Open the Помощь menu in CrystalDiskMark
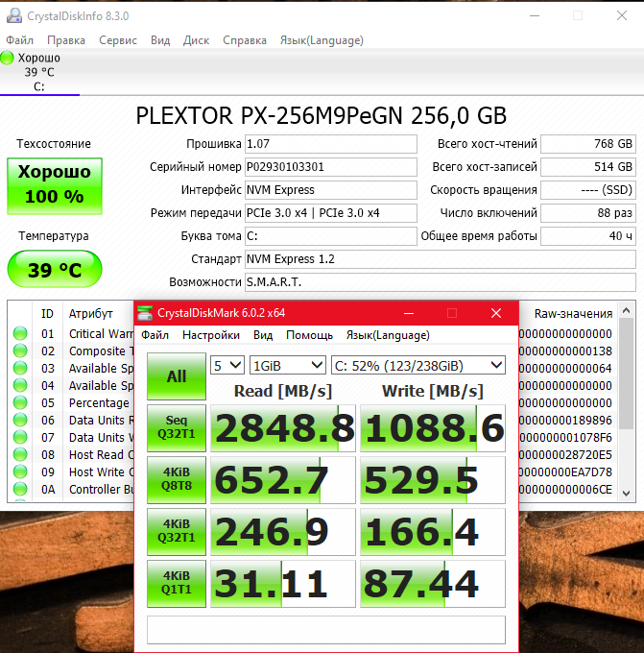The image size is (644, 653). click(x=309, y=335)
